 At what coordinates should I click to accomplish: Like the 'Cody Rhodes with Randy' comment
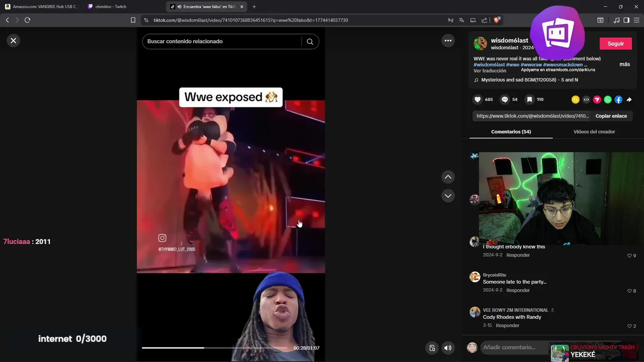[629, 326]
